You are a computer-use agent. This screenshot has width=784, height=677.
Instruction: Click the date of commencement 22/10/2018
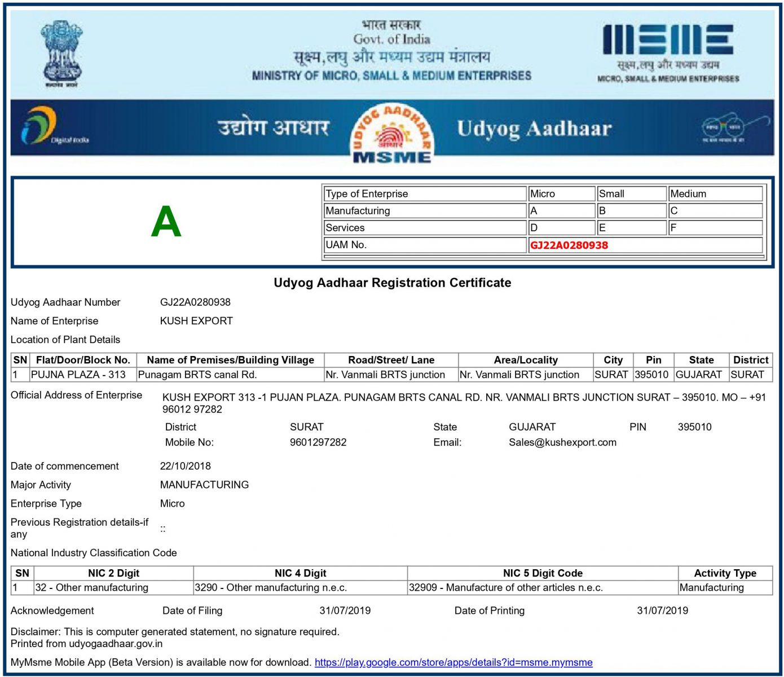pyautogui.click(x=186, y=466)
